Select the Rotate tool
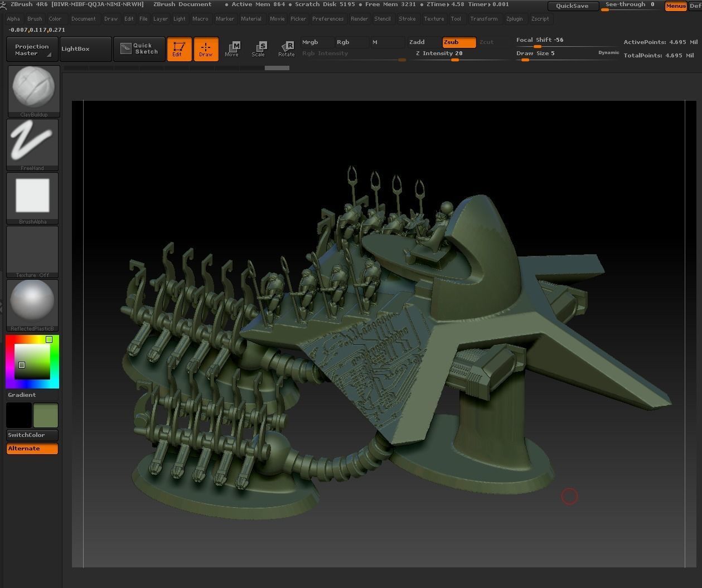Viewport: 702px width, 588px height. coord(287,49)
